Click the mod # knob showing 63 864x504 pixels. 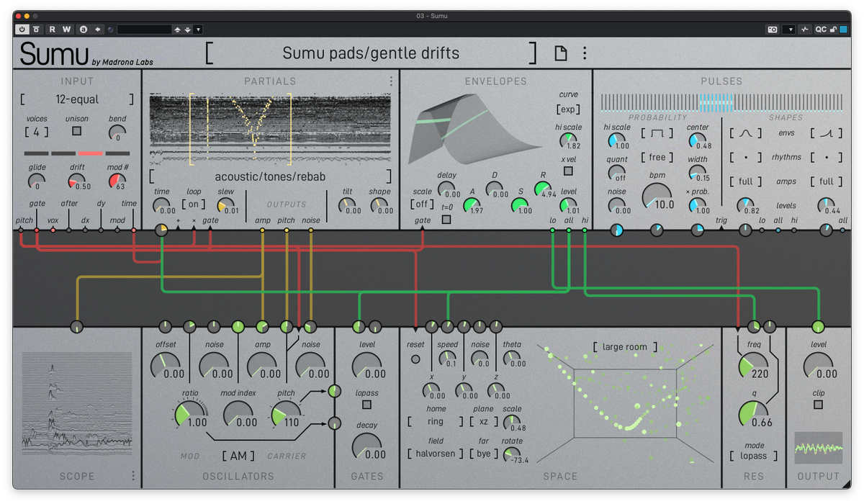click(x=117, y=181)
